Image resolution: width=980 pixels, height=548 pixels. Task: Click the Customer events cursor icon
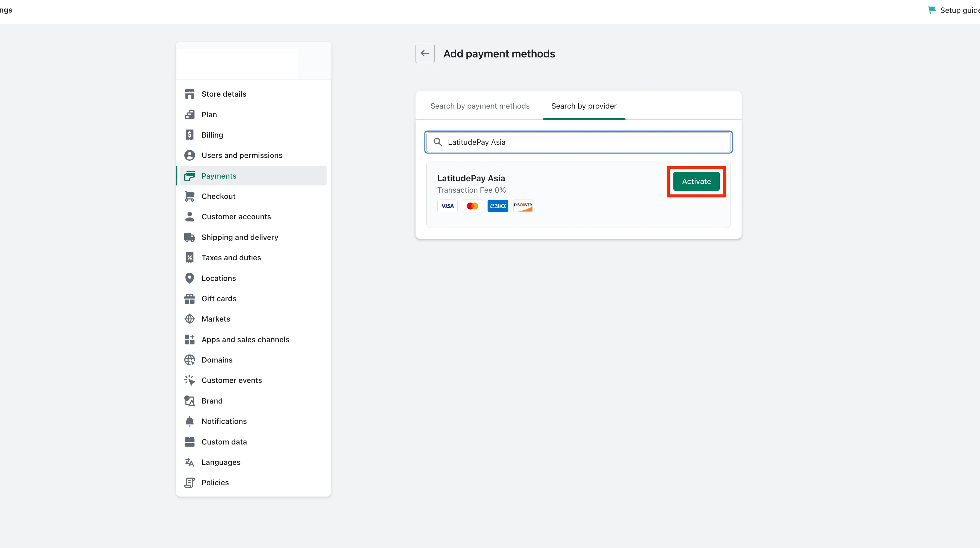(x=189, y=380)
